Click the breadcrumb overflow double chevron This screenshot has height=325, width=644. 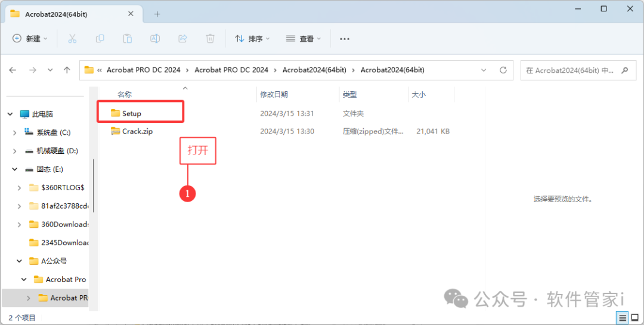pos(100,70)
